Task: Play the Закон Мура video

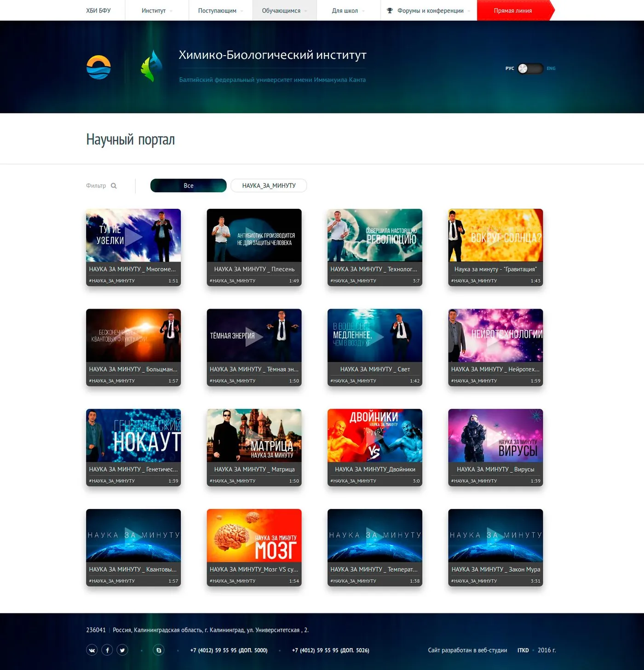Action: pos(495,535)
